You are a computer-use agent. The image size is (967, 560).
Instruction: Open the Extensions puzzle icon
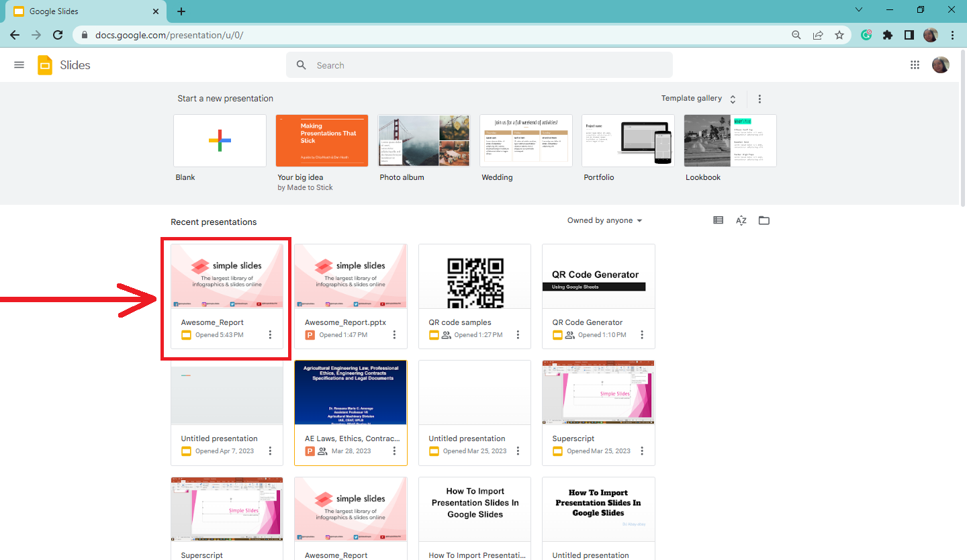pos(888,35)
